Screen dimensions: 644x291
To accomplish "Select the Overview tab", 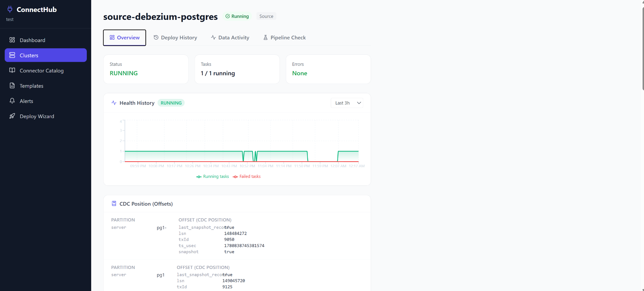I will pos(125,37).
